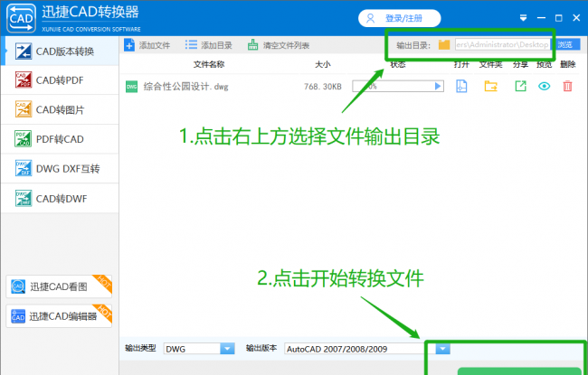Image resolution: width=588 pixels, height=375 pixels.
Task: Open PDF转CAD conversion
Action: (60, 139)
